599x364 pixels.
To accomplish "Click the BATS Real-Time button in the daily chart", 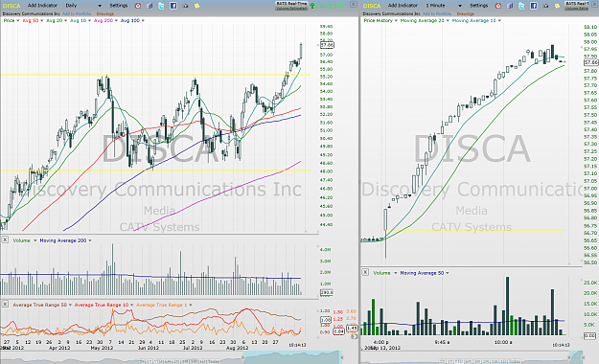I will (291, 6).
